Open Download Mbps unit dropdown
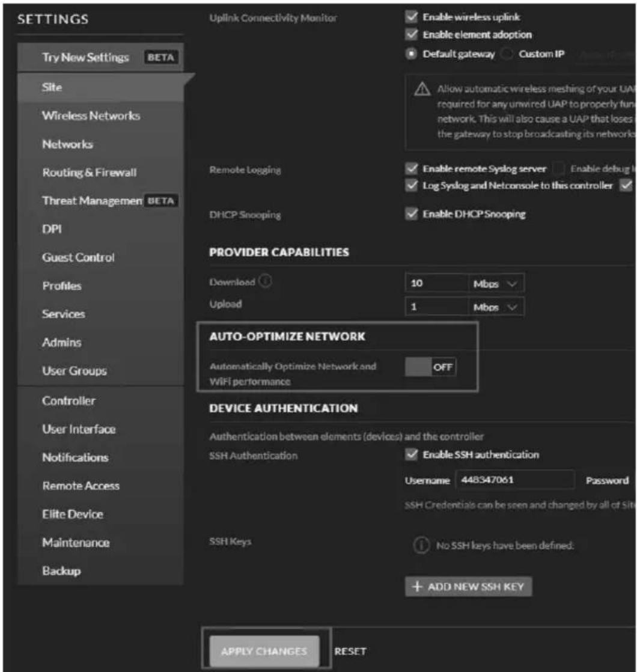 coord(496,283)
